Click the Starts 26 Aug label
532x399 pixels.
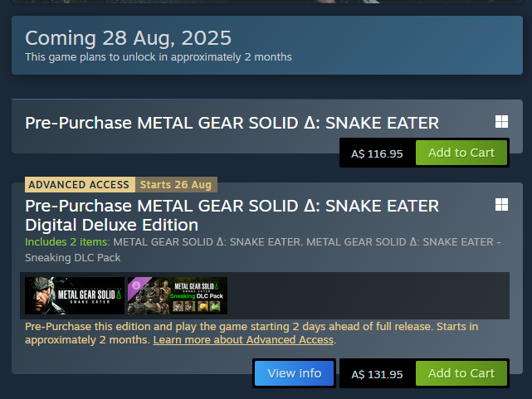click(176, 185)
